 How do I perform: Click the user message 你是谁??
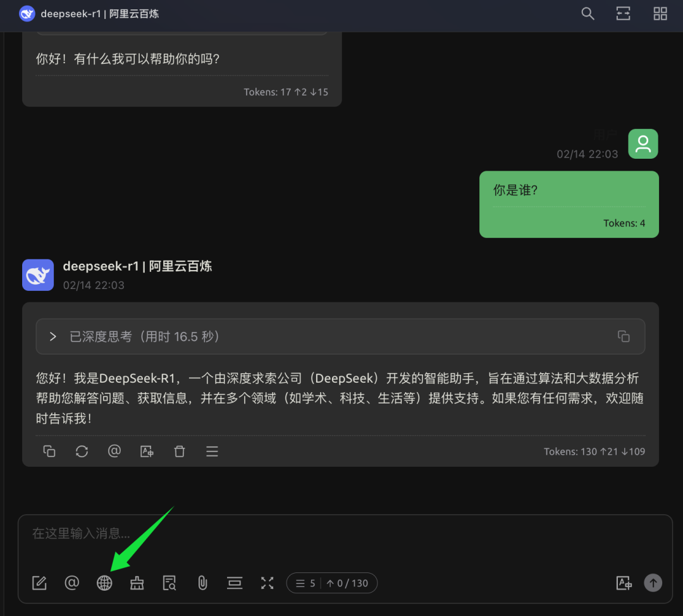[515, 190]
